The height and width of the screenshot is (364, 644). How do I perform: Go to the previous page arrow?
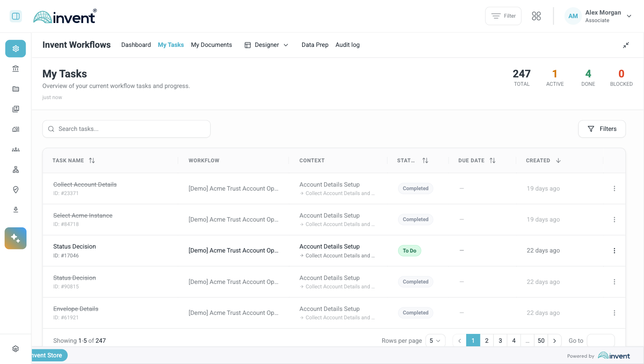pos(460,341)
